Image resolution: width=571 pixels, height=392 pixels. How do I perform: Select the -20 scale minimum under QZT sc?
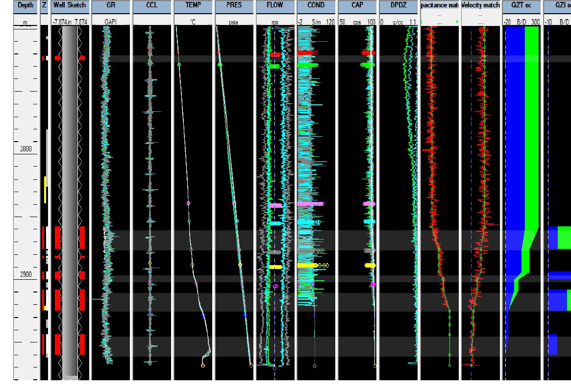coord(507,22)
